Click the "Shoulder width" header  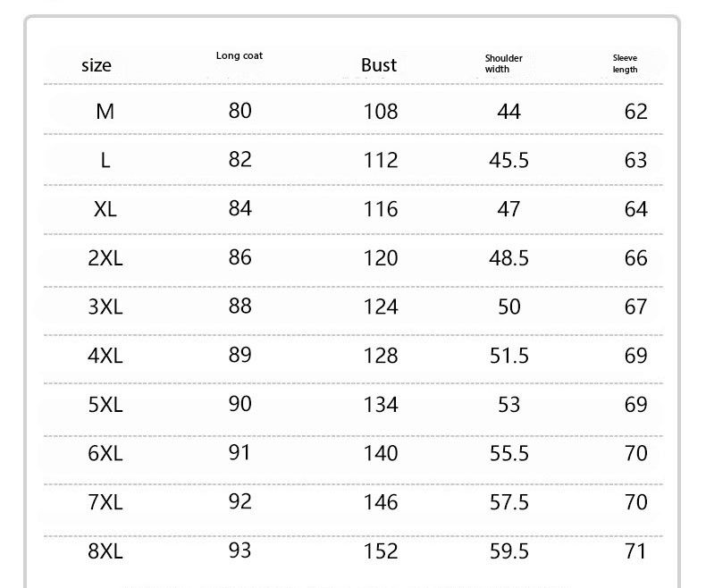click(503, 63)
